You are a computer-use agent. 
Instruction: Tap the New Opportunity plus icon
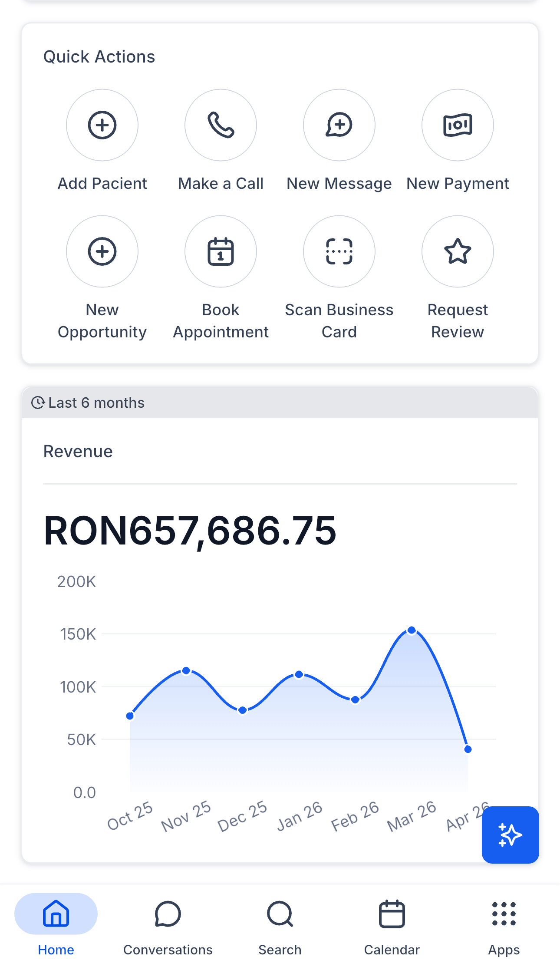click(102, 251)
